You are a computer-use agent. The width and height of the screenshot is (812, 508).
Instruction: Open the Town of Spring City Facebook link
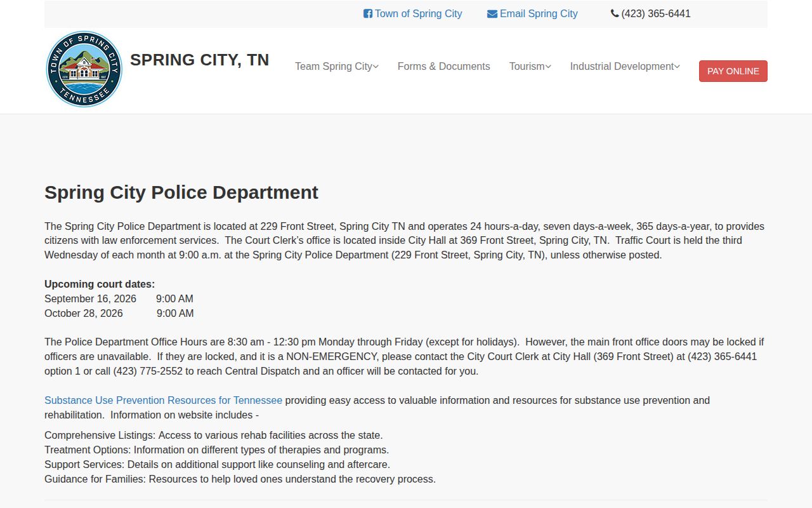[x=418, y=14]
